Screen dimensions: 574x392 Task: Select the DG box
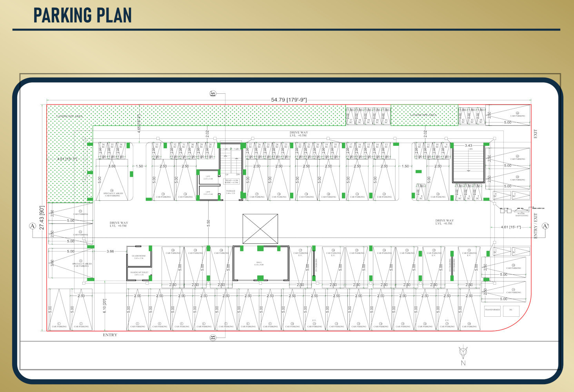[x=511, y=310]
